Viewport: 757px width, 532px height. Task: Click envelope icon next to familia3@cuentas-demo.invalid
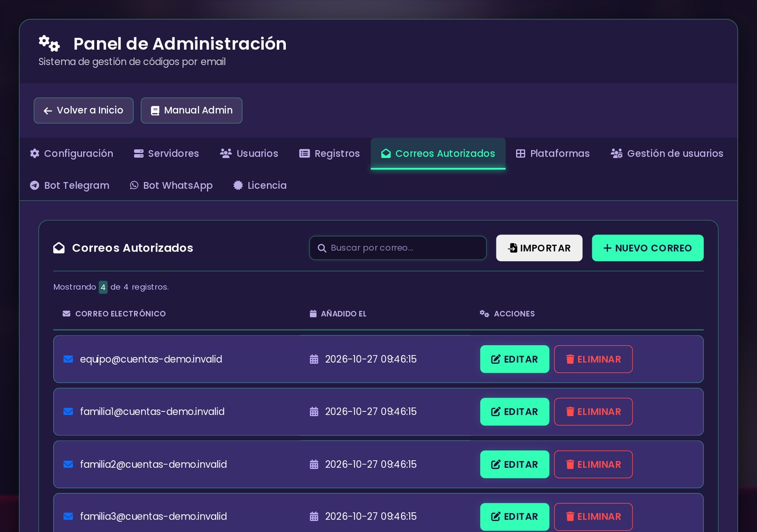(68, 517)
